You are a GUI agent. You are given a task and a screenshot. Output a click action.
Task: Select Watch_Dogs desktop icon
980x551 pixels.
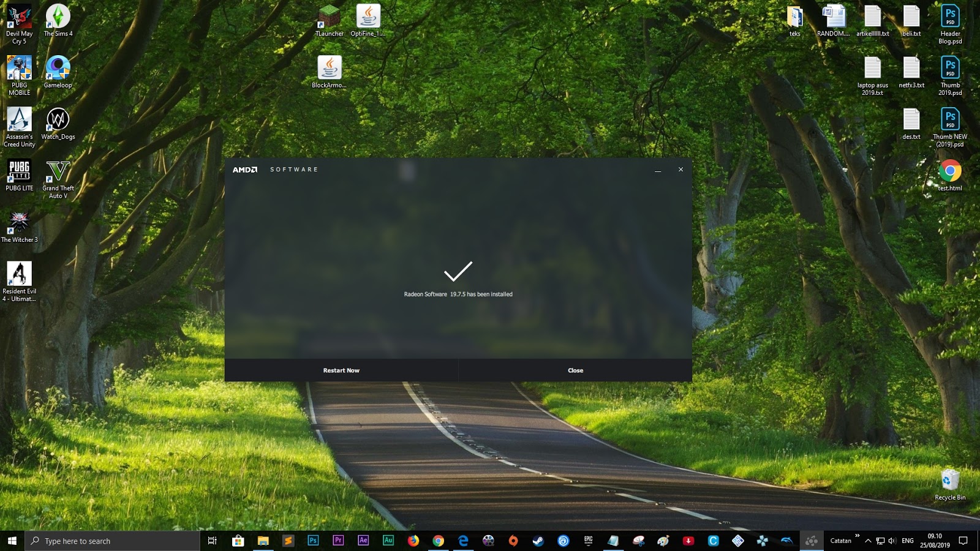58,124
